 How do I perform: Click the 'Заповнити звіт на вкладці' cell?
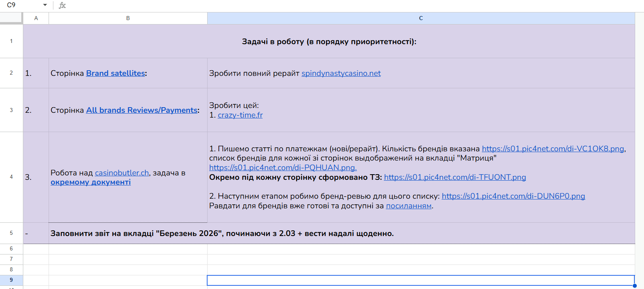(342, 233)
